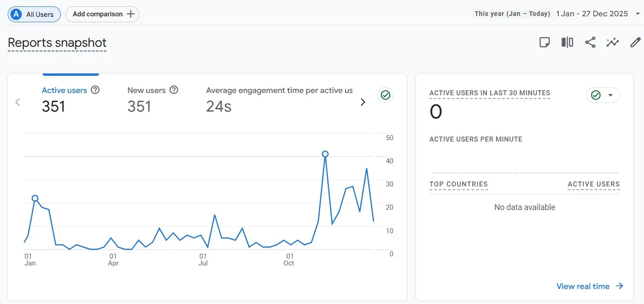This screenshot has height=304, width=644.
Task: Click the right chevron to see more metrics
Action: [363, 102]
